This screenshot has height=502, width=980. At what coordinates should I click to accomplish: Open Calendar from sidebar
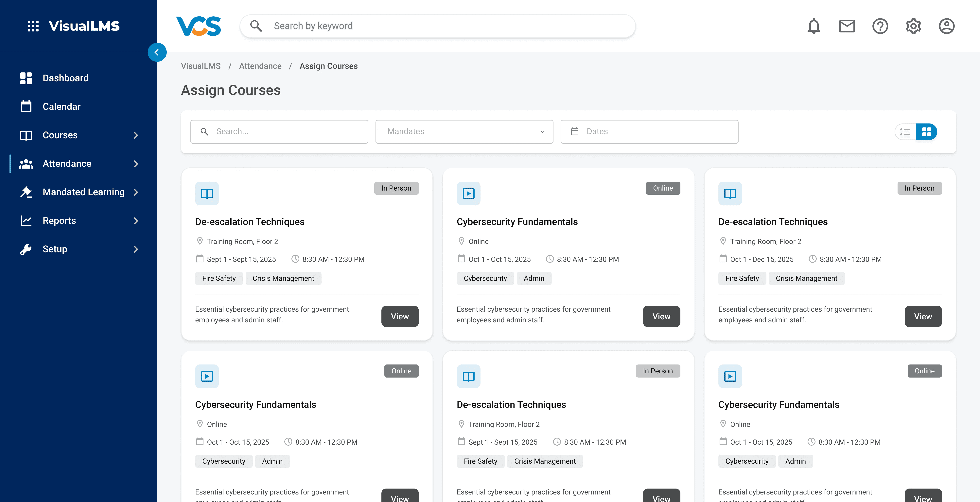pyautogui.click(x=61, y=107)
